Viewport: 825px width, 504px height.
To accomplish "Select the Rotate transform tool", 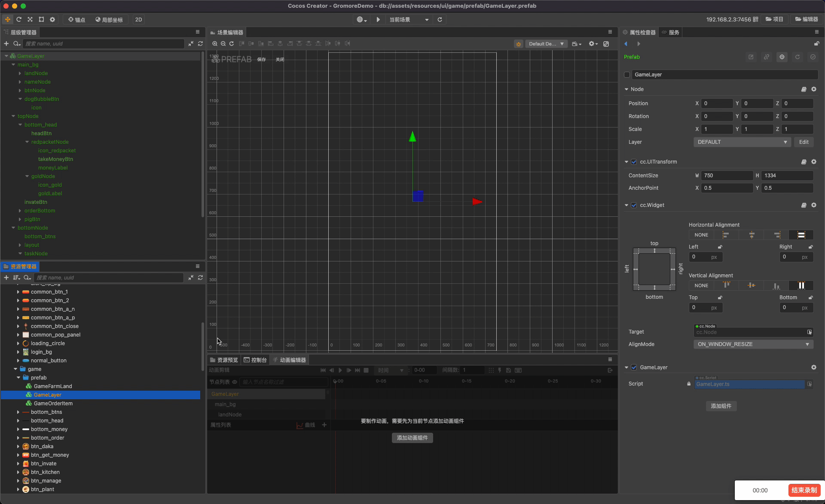I will point(19,19).
